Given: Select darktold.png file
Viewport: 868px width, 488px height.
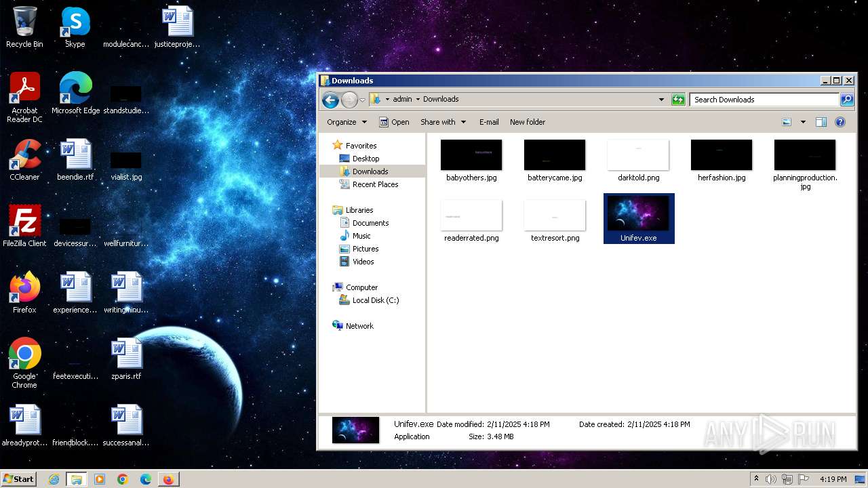Looking at the screenshot, I should [x=638, y=161].
